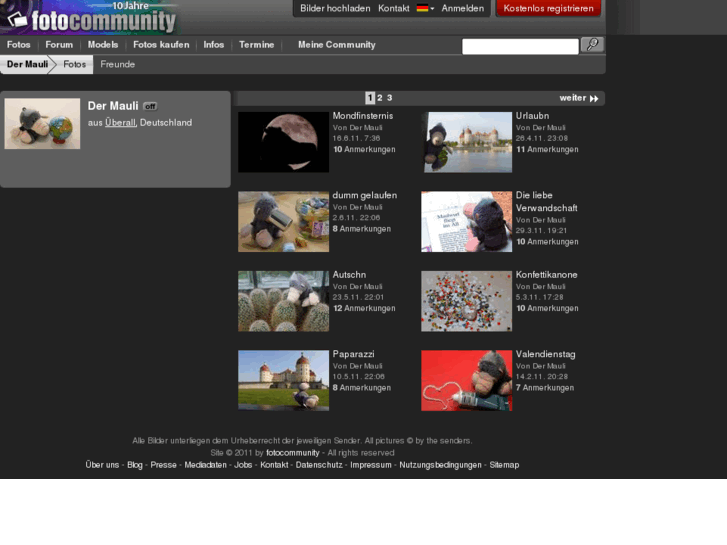Image resolution: width=727 pixels, height=545 pixels.
Task: Open the German flag language dropdown
Action: 425,8
